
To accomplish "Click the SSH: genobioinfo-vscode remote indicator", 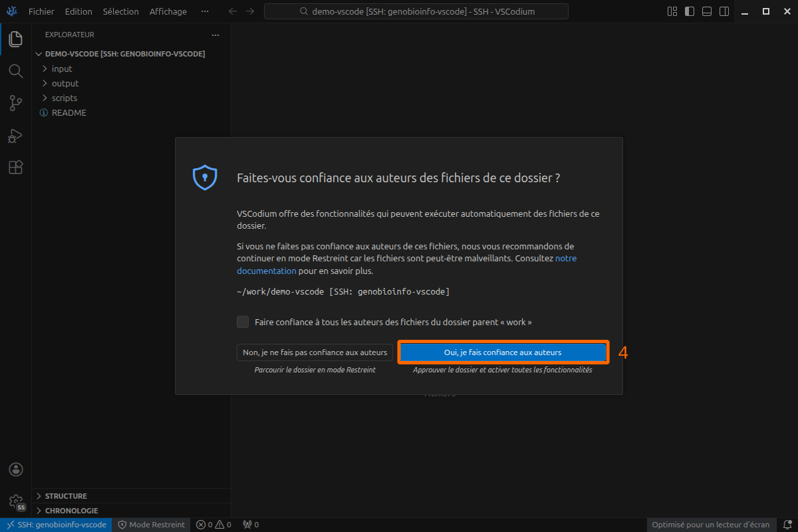I will coord(56,525).
